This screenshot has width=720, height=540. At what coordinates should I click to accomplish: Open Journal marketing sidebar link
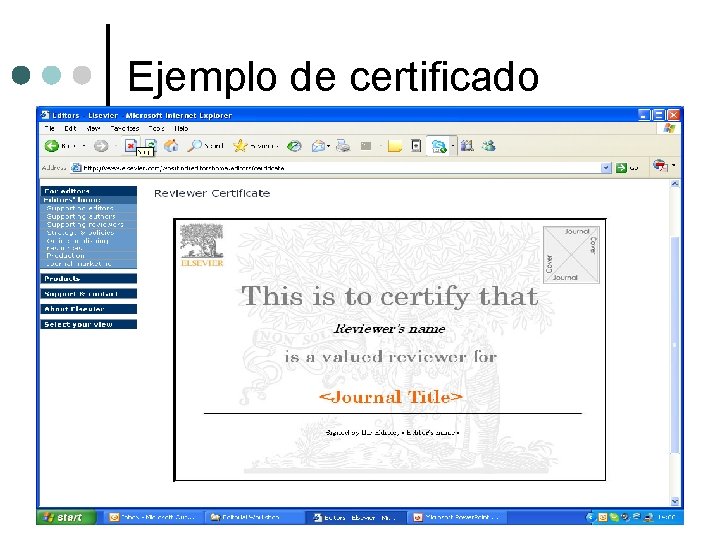(x=79, y=264)
